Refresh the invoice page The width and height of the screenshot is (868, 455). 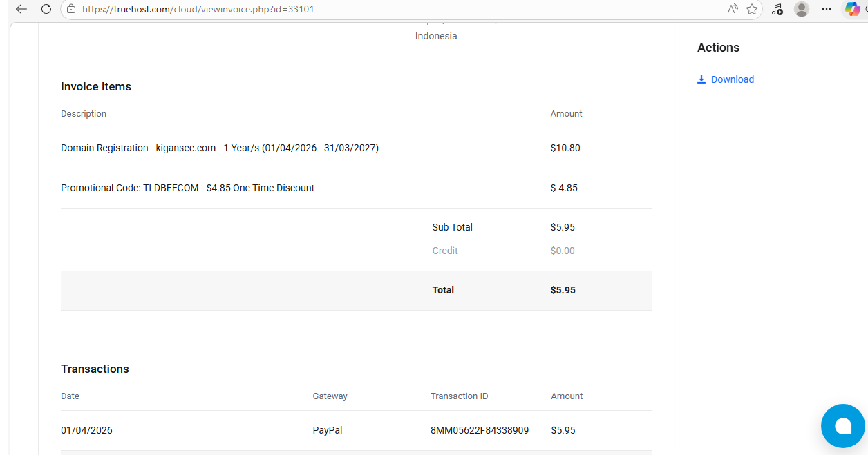coord(46,9)
